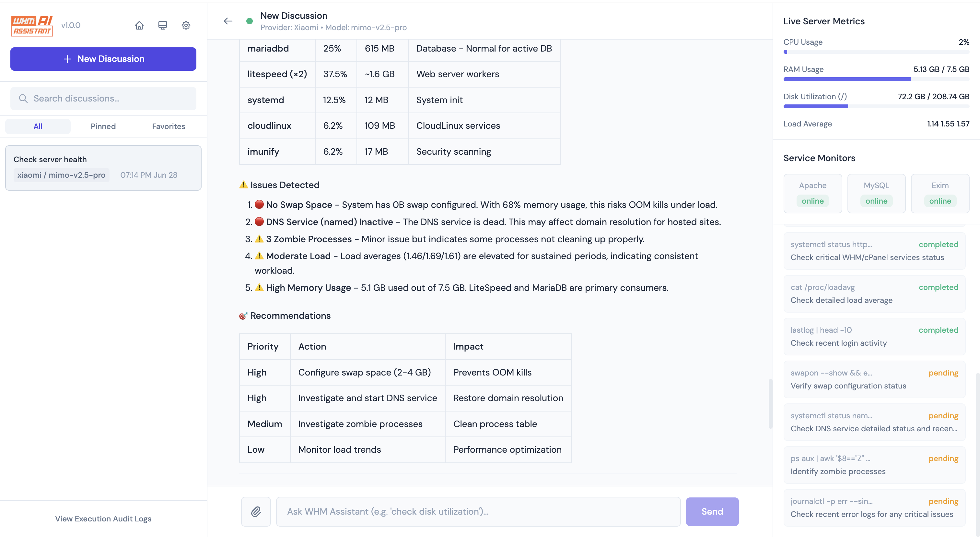Click the magnifier icon in search box
The height and width of the screenshot is (537, 980).
(23, 98)
